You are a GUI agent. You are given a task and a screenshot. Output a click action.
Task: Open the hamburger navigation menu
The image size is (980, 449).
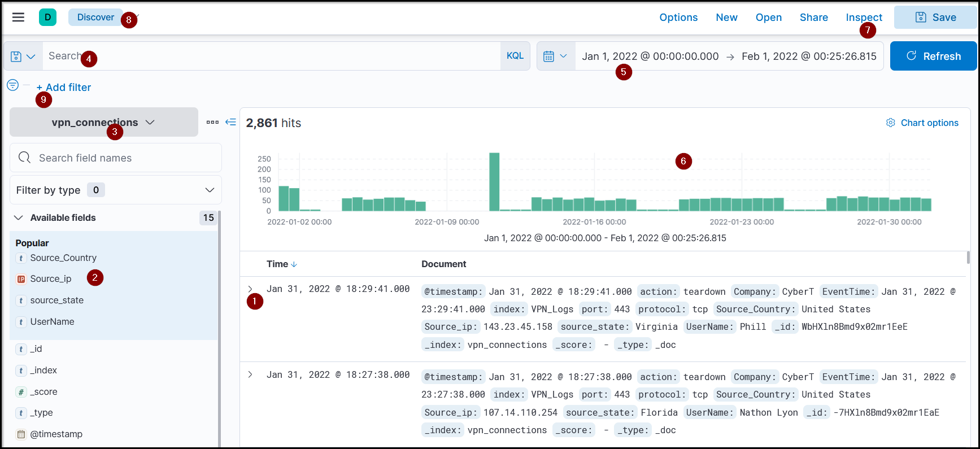(18, 17)
